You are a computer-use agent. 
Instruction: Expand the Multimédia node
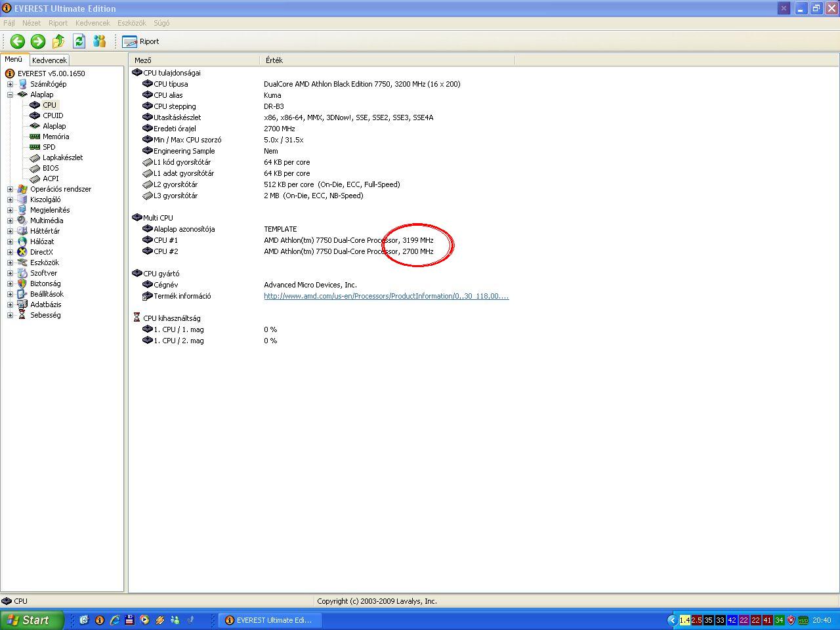coord(10,220)
